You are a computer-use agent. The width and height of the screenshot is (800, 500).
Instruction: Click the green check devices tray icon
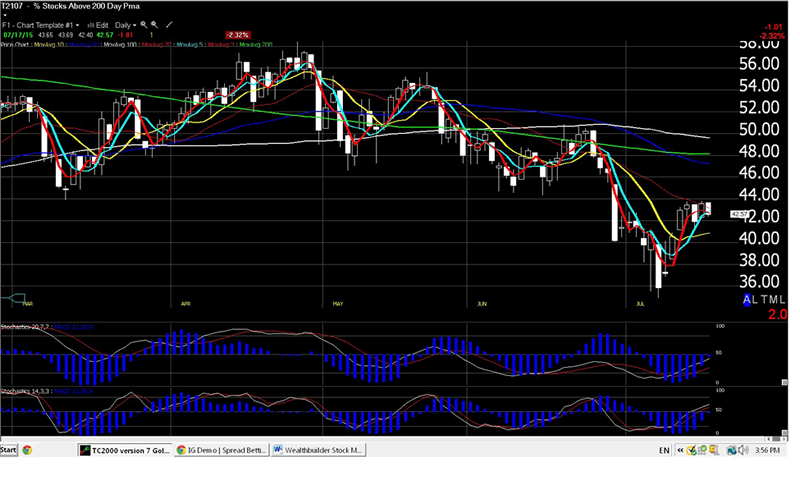coord(703,450)
